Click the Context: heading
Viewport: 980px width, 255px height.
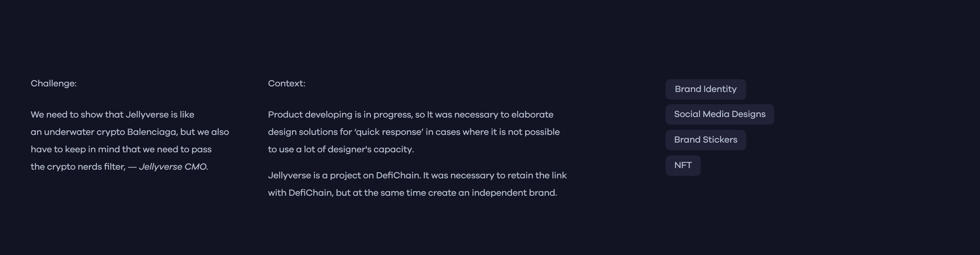[x=286, y=84]
